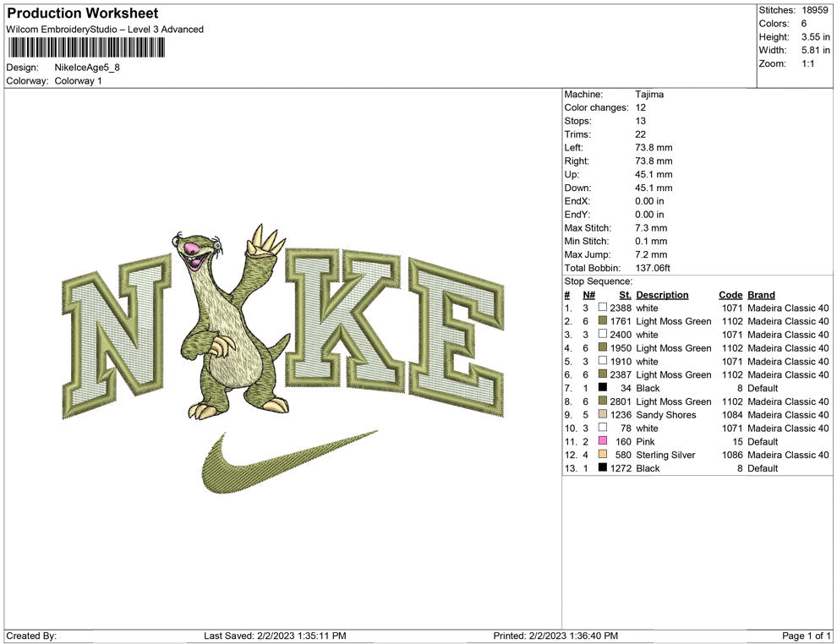Click the pink swatch in stop row 11
This screenshot has width=837, height=644.
tap(603, 440)
